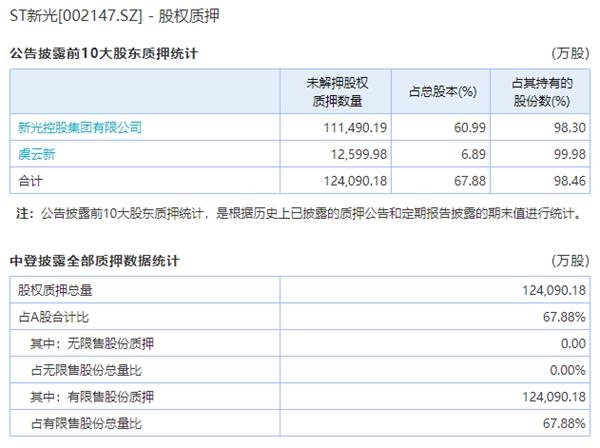Open the 虞云新 shareholder link
This screenshot has height=448, width=600.
click(37, 153)
